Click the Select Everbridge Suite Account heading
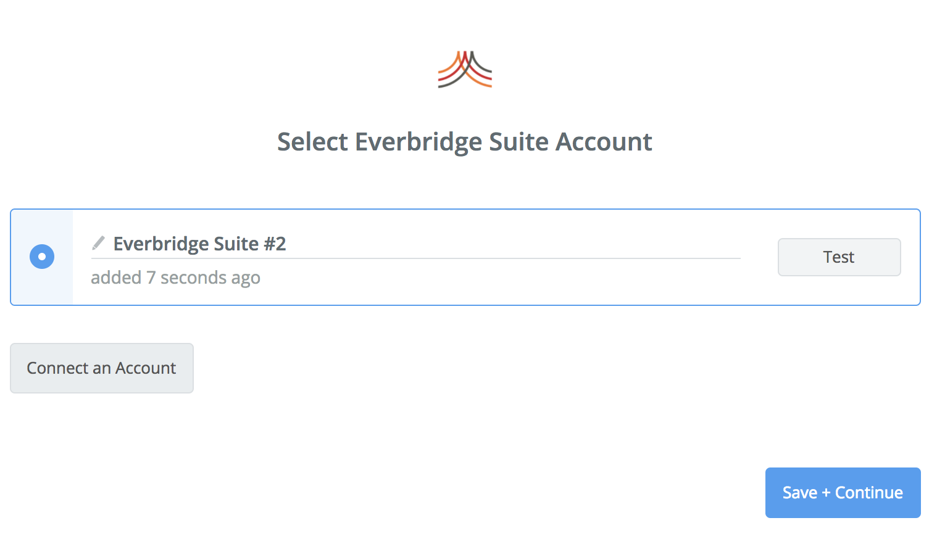Screen dimensions: 937x560 tap(464, 142)
